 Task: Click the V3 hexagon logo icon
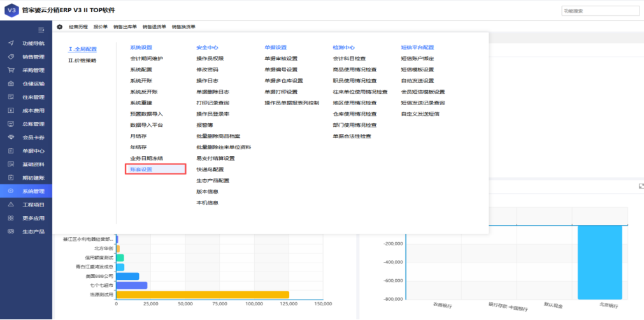tap(11, 10)
